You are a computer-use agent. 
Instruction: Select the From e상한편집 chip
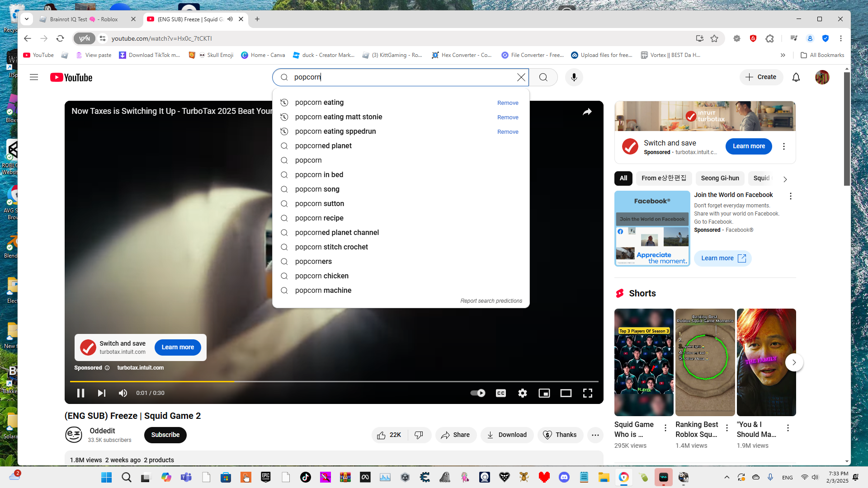pos(664,178)
